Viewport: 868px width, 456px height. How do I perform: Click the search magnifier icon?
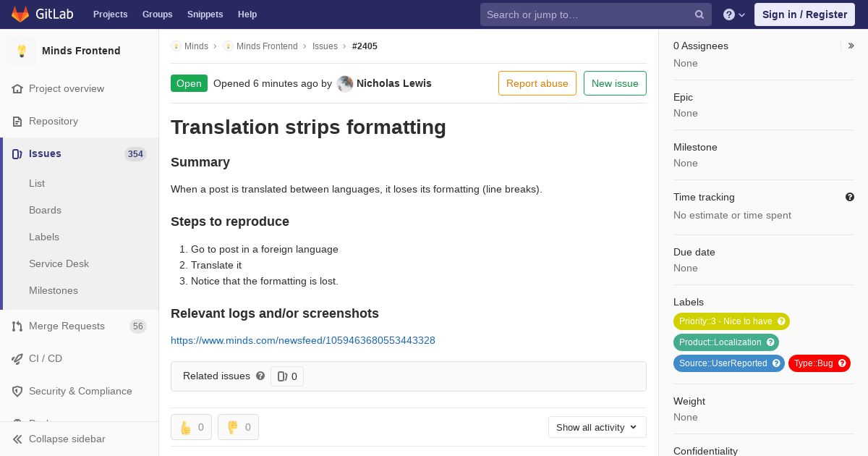699,14
